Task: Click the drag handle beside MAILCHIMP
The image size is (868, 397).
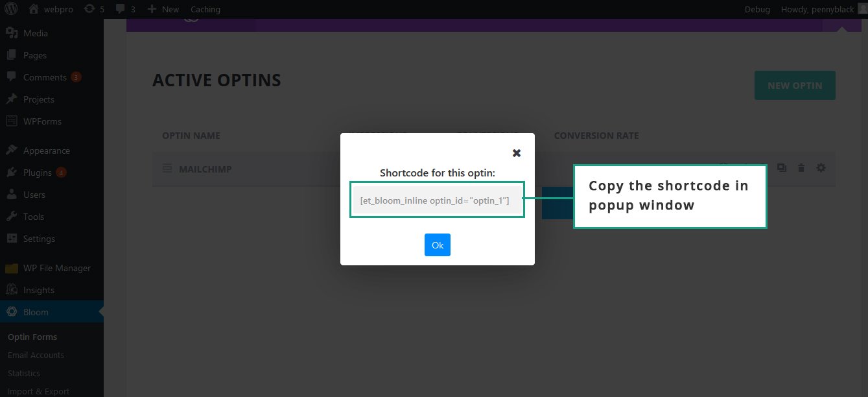Action: pyautogui.click(x=167, y=169)
